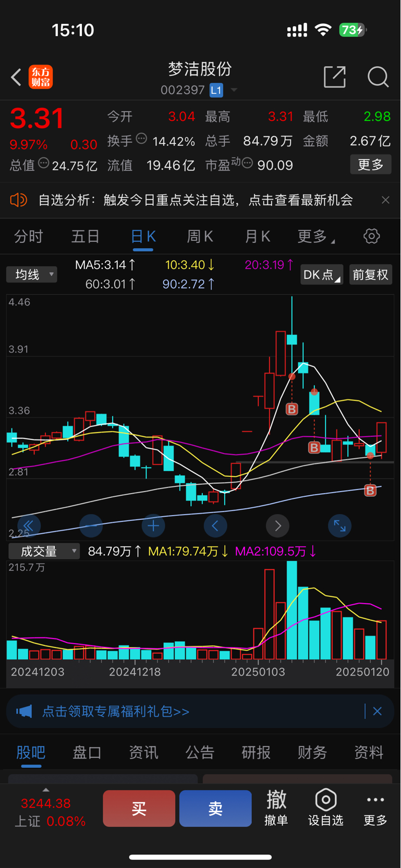Screen dimensions: 401x868
Task: Tap the 市盈 info icon
Action: click(247, 163)
